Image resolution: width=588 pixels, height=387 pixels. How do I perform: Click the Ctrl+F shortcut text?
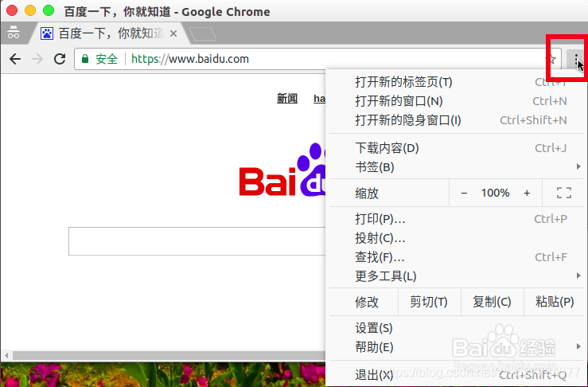pos(551,257)
